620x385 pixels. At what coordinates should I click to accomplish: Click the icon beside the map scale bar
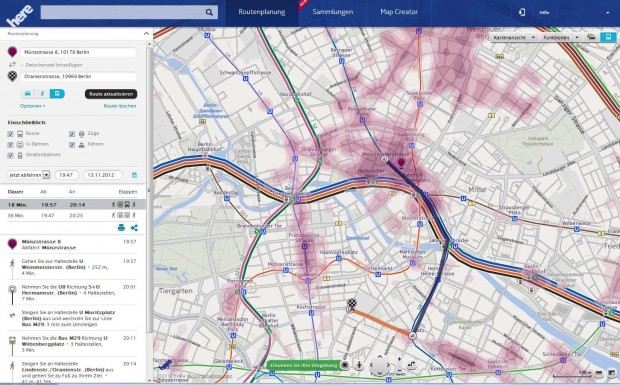(x=599, y=373)
